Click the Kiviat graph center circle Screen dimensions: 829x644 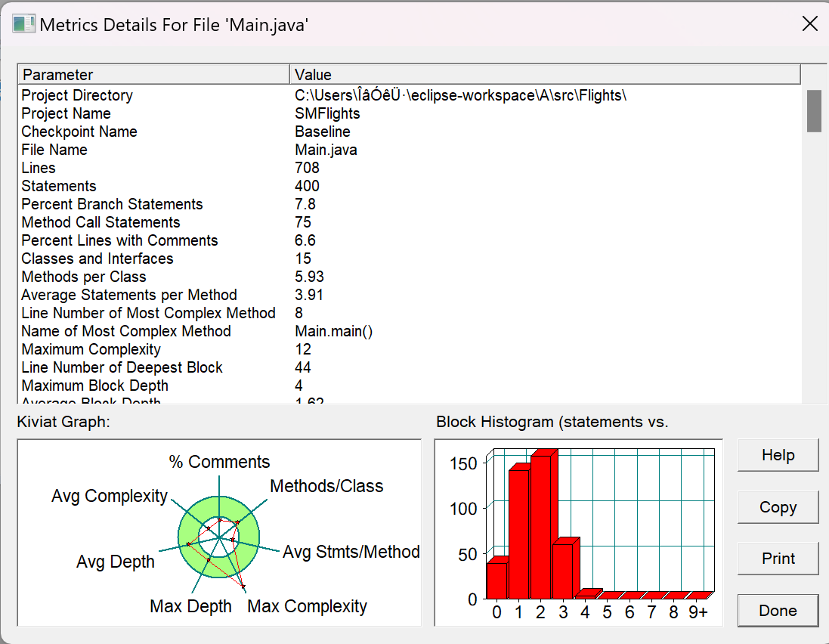(219, 537)
